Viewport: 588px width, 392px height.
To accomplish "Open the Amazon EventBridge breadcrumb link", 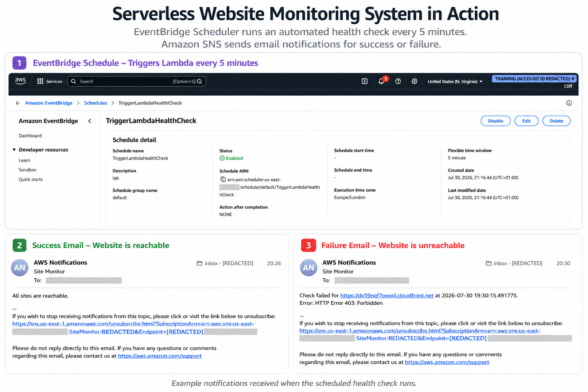I will click(x=49, y=103).
